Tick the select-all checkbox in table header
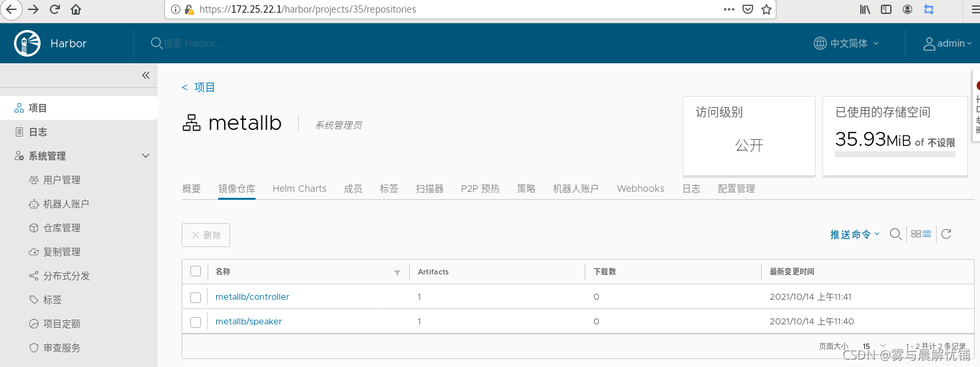Image resolution: width=980 pixels, height=367 pixels. pyautogui.click(x=196, y=271)
